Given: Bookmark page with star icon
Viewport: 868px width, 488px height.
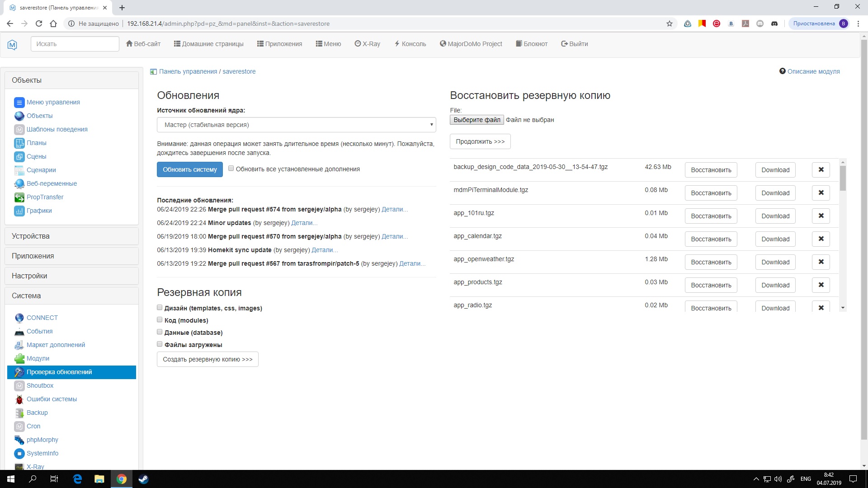Looking at the screenshot, I should point(670,23).
